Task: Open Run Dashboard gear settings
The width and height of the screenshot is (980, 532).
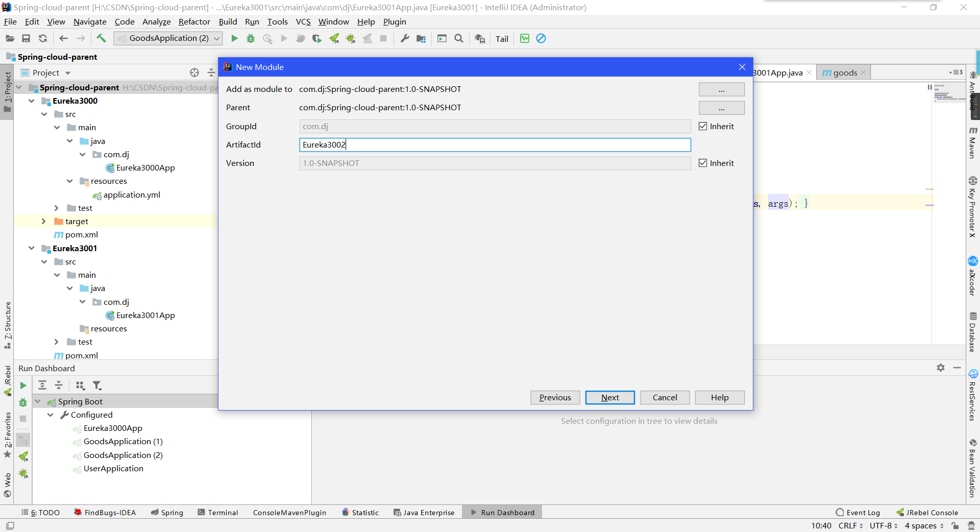Action: [941, 368]
